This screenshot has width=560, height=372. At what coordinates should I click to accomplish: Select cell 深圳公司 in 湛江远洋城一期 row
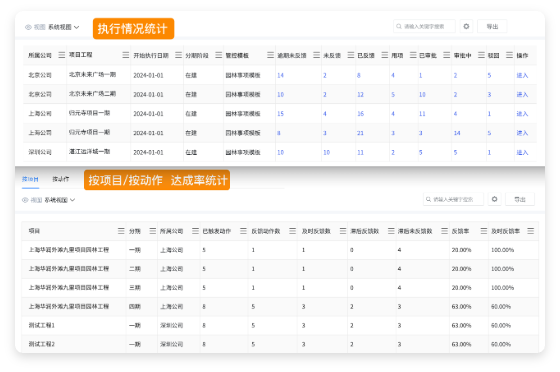point(40,152)
